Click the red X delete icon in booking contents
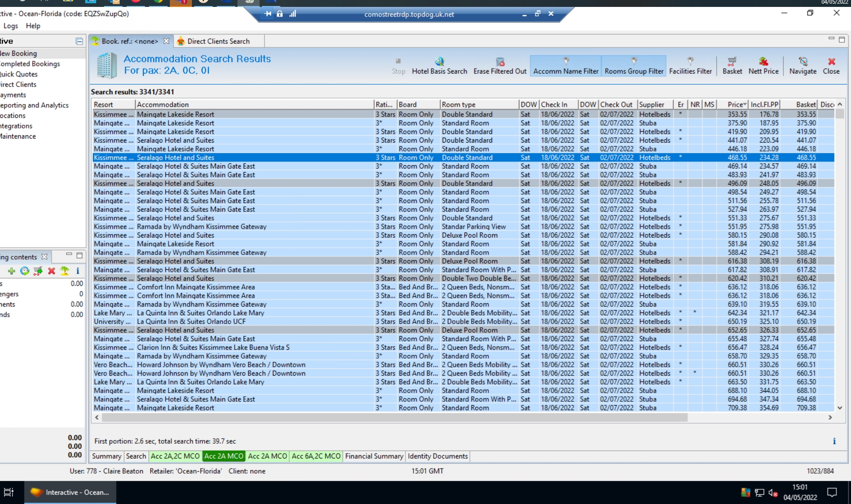This screenshot has width=851, height=504. tap(52, 271)
